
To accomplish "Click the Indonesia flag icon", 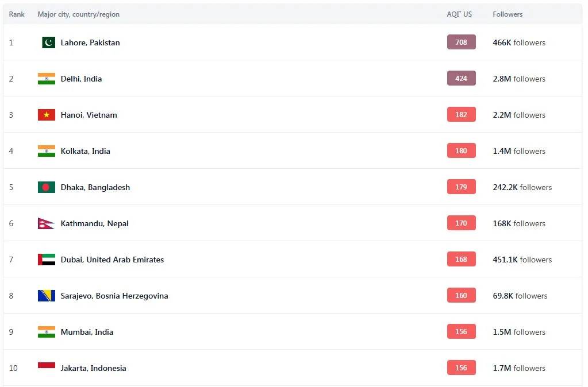I will [x=47, y=367].
